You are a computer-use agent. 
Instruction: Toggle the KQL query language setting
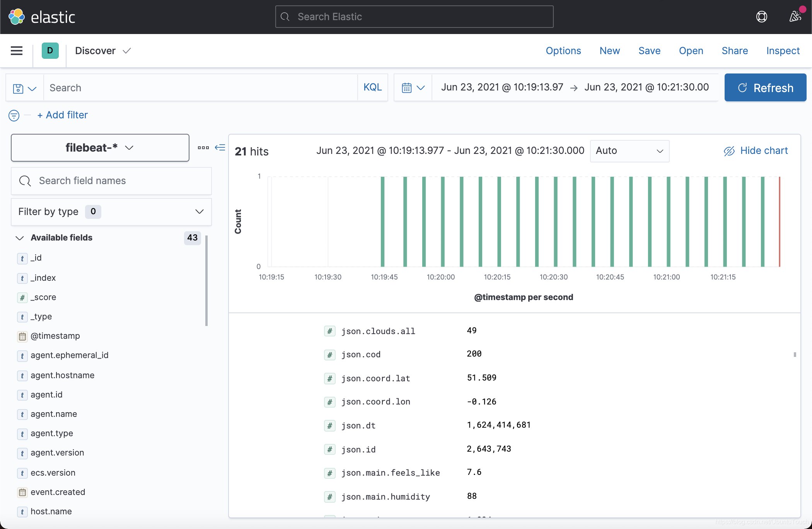point(372,87)
